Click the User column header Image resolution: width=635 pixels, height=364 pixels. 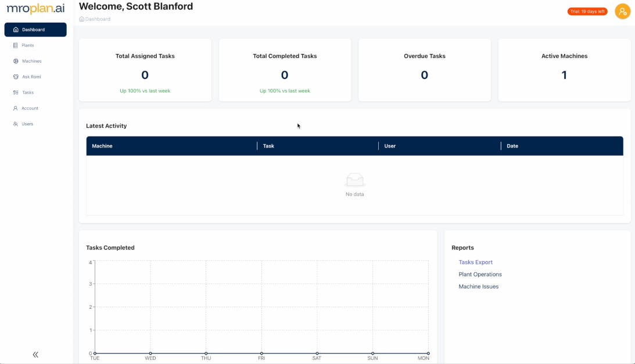point(440,146)
